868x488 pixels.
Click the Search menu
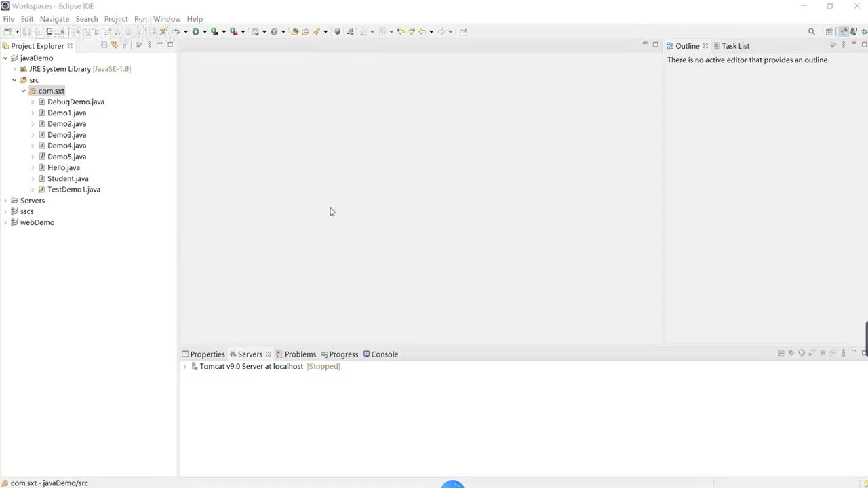coord(87,19)
